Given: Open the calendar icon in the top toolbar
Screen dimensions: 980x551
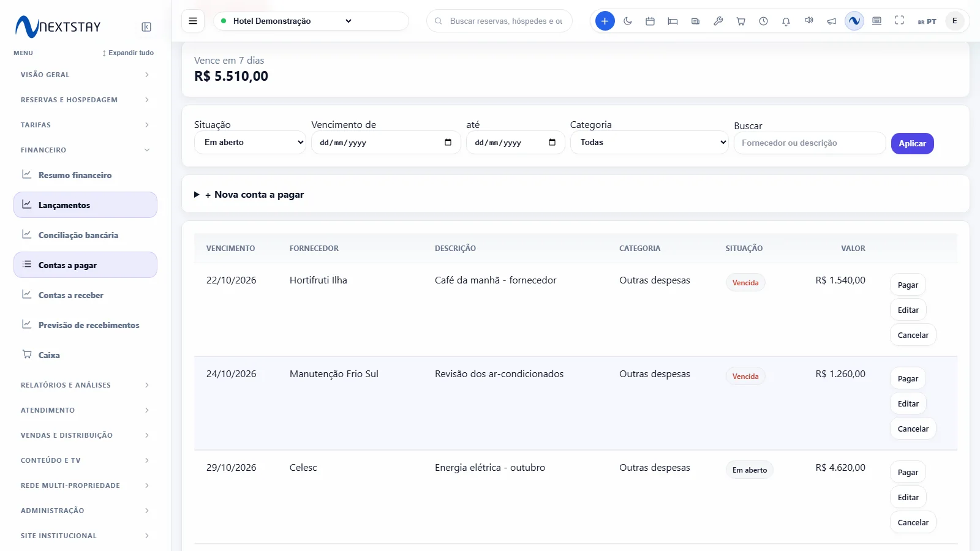Looking at the screenshot, I should tap(650, 21).
